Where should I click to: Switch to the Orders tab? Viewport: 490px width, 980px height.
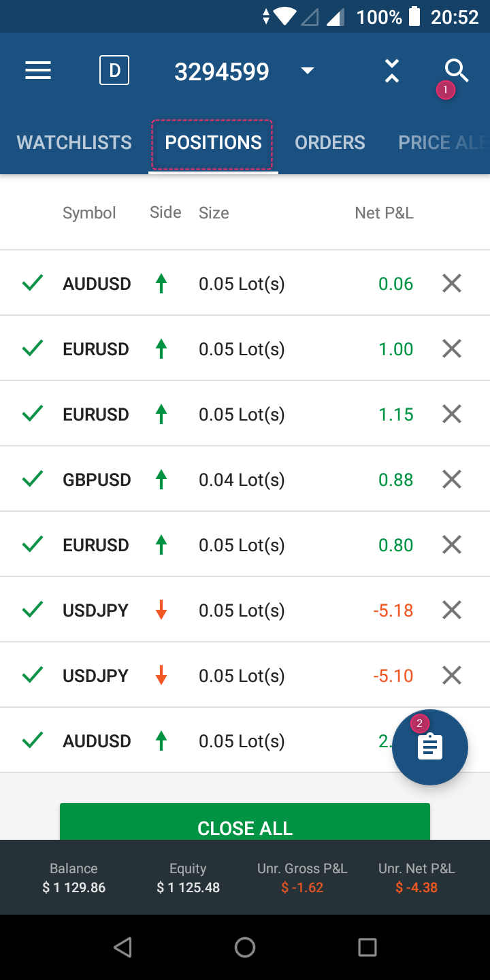coord(330,143)
